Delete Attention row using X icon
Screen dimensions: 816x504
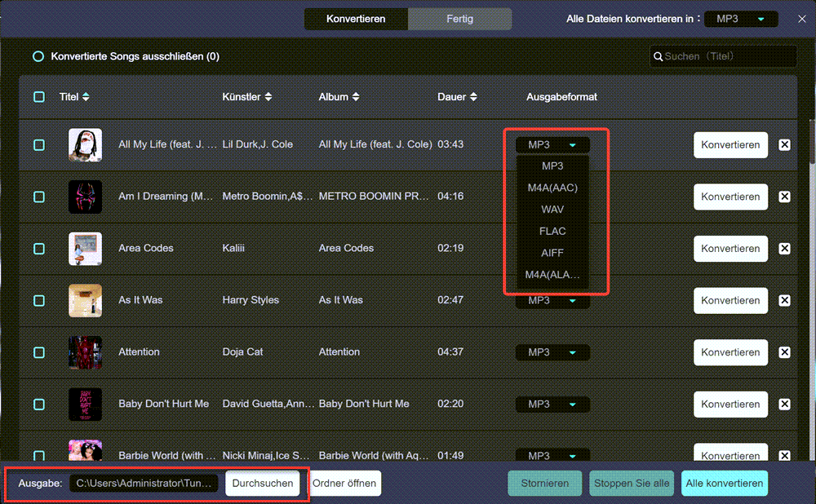click(x=784, y=352)
